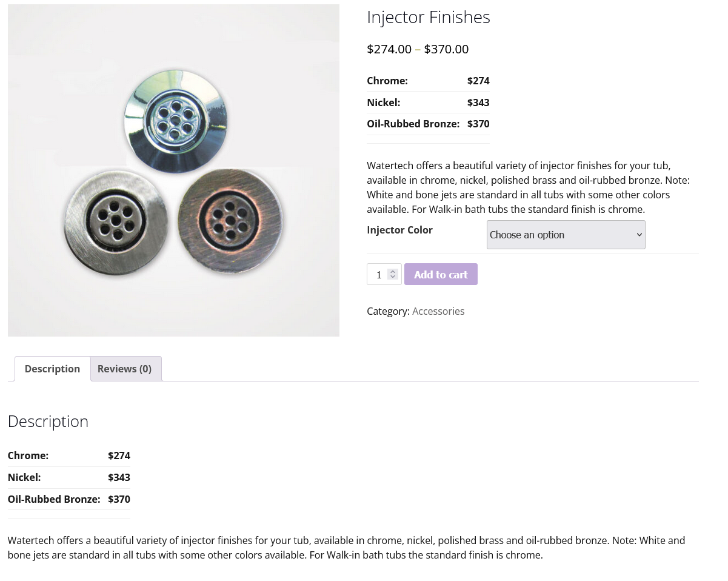
Task: Select an option from Choose an option menu
Action: click(x=565, y=235)
